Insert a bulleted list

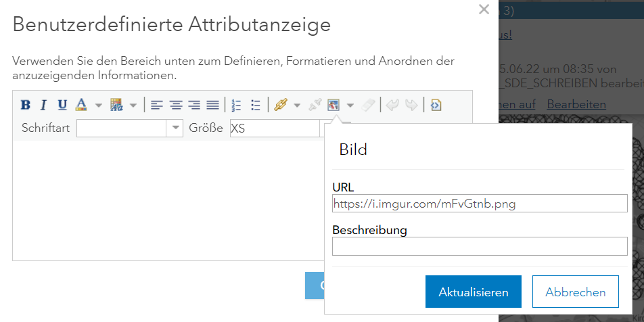pyautogui.click(x=256, y=105)
